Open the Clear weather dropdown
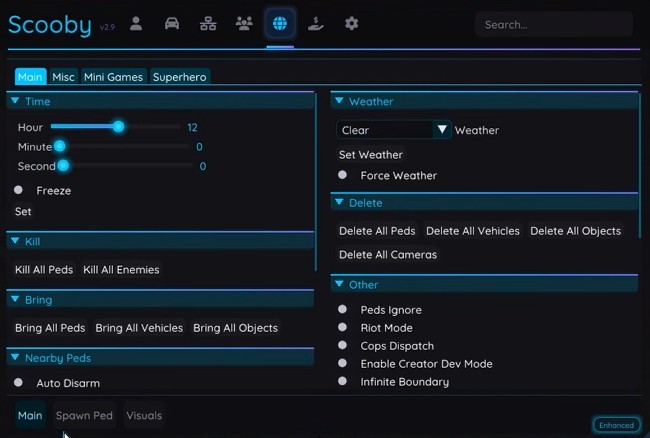The height and width of the screenshot is (438, 650). click(393, 130)
